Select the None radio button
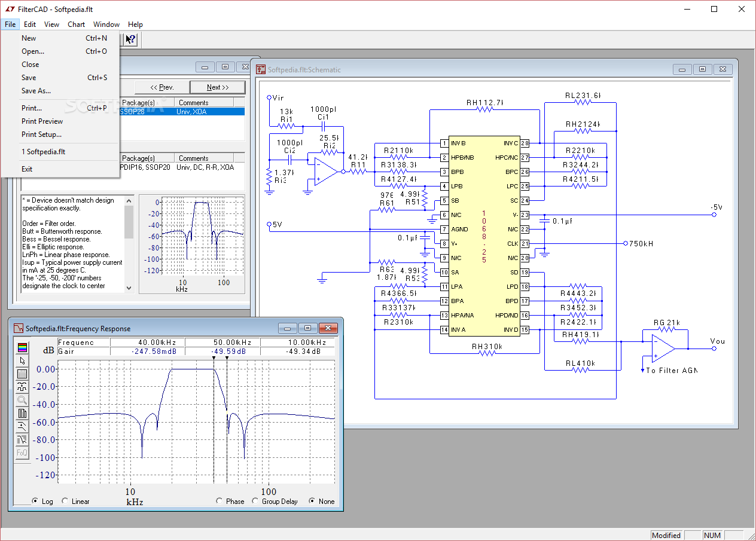Screen dimensions: 756x541 point(312,501)
